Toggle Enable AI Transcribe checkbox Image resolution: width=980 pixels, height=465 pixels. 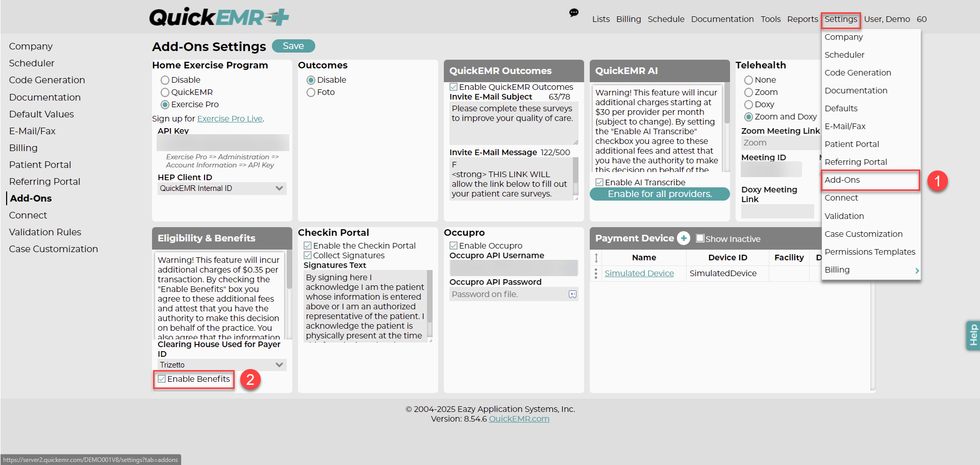click(599, 182)
